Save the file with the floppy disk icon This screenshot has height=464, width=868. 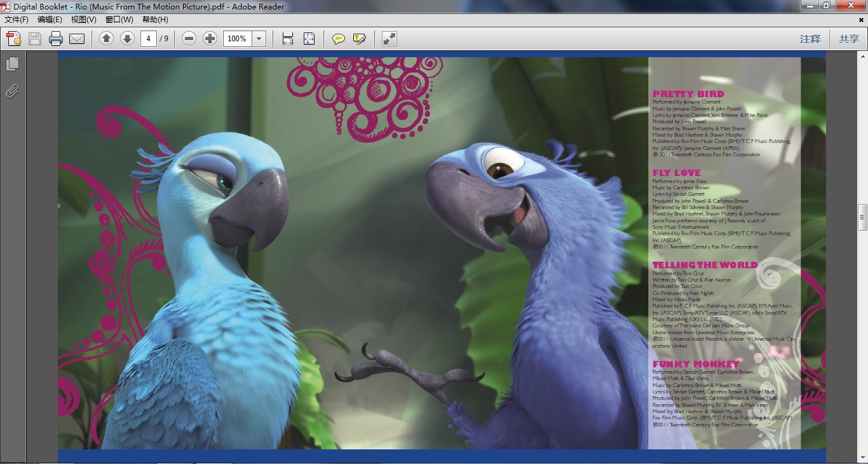coord(35,39)
